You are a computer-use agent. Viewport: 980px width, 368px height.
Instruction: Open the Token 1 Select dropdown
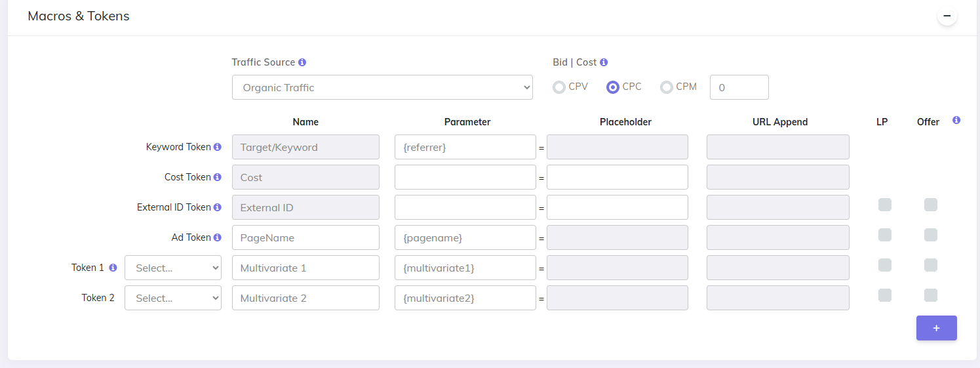(x=173, y=268)
